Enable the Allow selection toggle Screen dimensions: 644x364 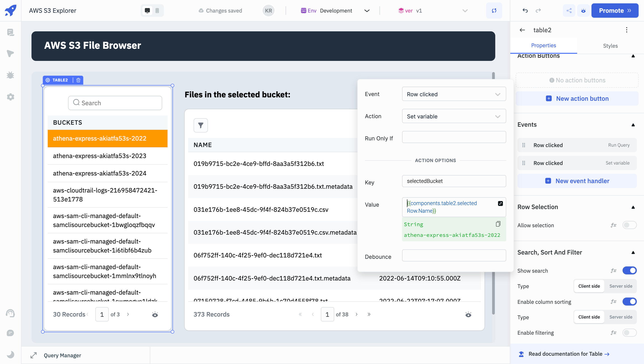629,225
